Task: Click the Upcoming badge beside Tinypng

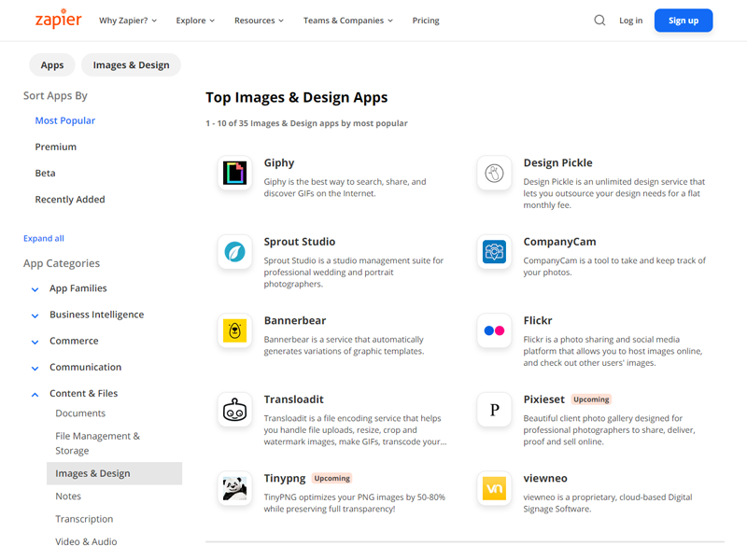Action: 332,478
